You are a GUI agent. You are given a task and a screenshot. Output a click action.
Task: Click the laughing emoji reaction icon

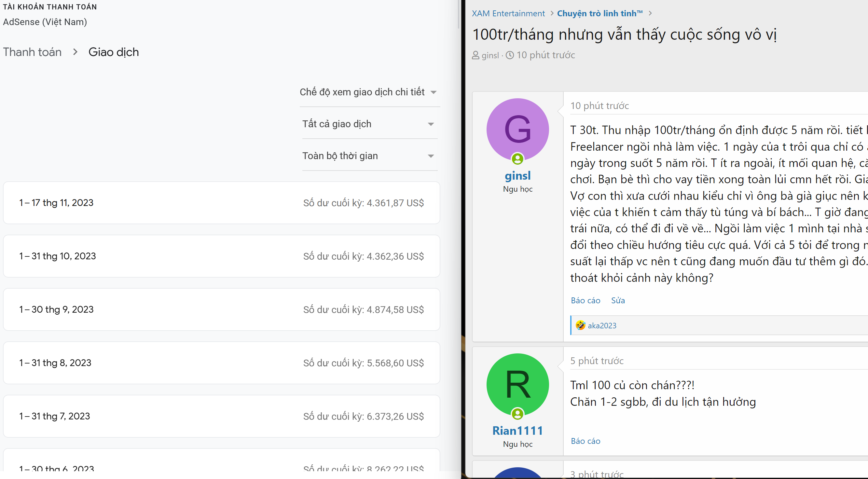580,325
